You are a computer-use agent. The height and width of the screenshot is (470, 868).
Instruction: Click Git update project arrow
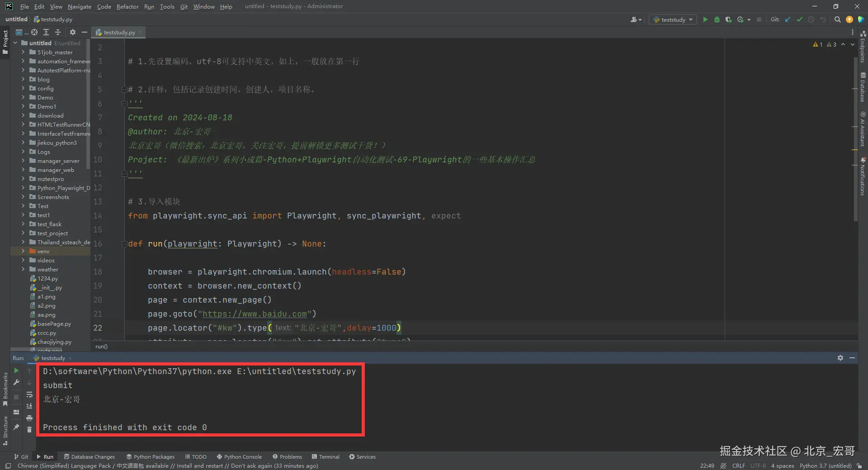[788, 19]
